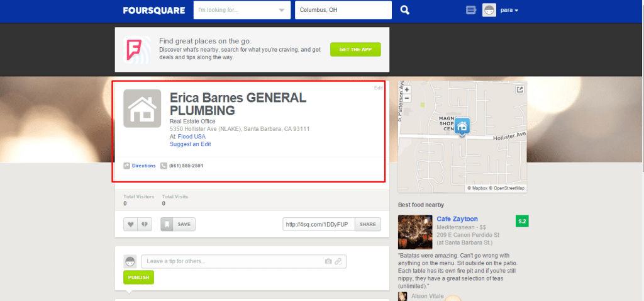Click phone number (561) 585-2591
Screen dimensions: 644x301
tap(186, 166)
